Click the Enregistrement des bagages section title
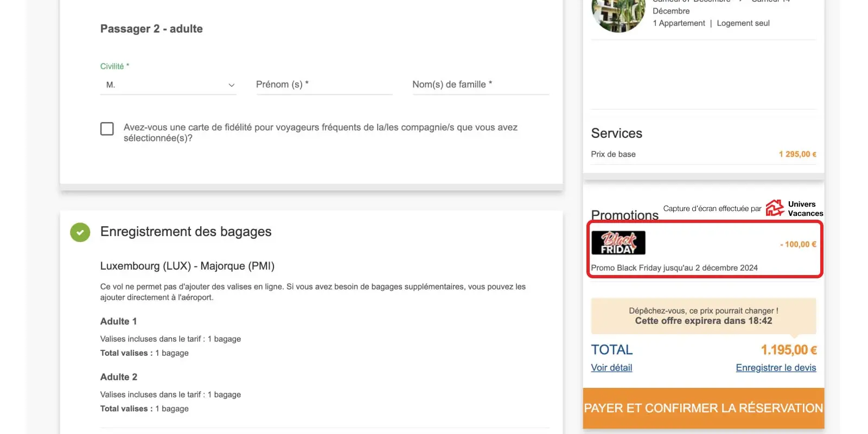This screenshot has height=434, width=868. 186,232
